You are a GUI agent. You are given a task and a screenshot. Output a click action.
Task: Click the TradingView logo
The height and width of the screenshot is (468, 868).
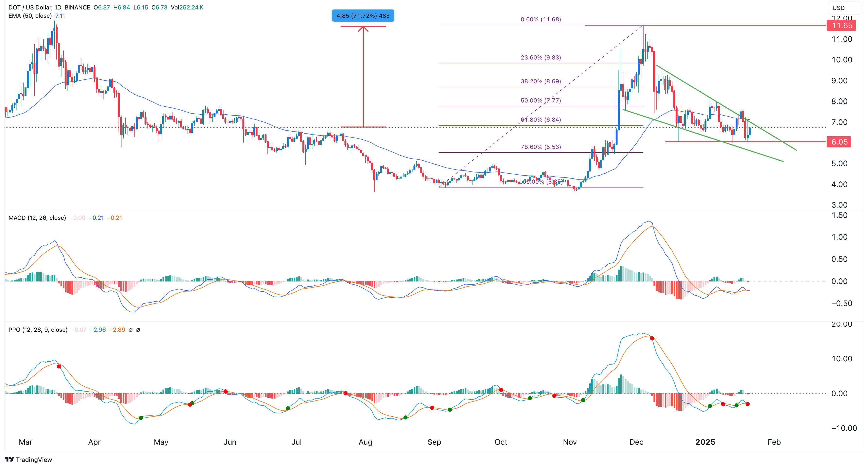(x=28, y=459)
